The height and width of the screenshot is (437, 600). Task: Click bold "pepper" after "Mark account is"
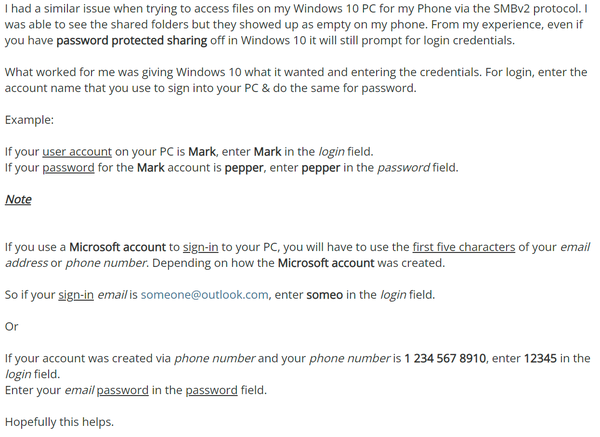pos(244,168)
